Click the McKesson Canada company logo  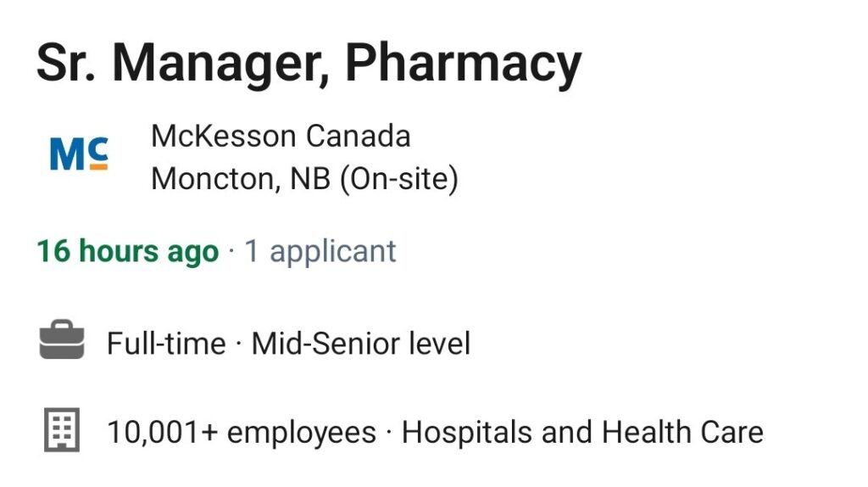coord(79,154)
